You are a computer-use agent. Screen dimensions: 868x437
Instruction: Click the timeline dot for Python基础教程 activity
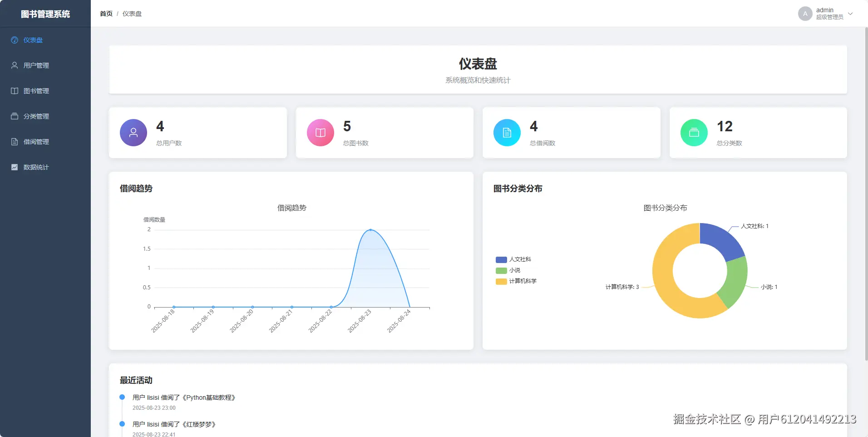pos(122,397)
